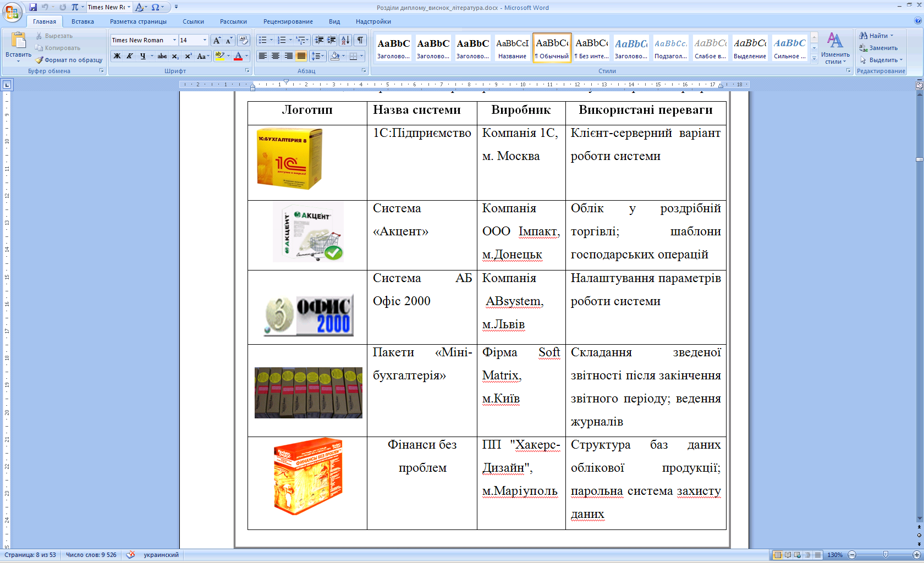924x563 pixels.
Task: Open the Рассылки tab
Action: (233, 21)
